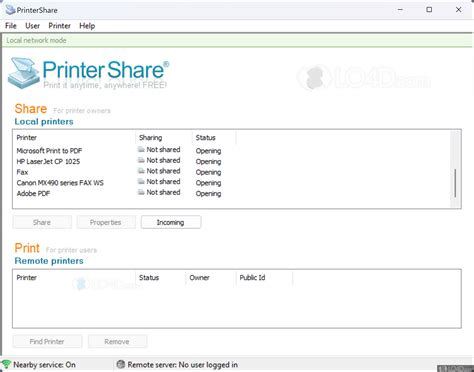Screen dimensions: 474x372
Task: Close the PrinterShare window
Action: click(x=459, y=10)
